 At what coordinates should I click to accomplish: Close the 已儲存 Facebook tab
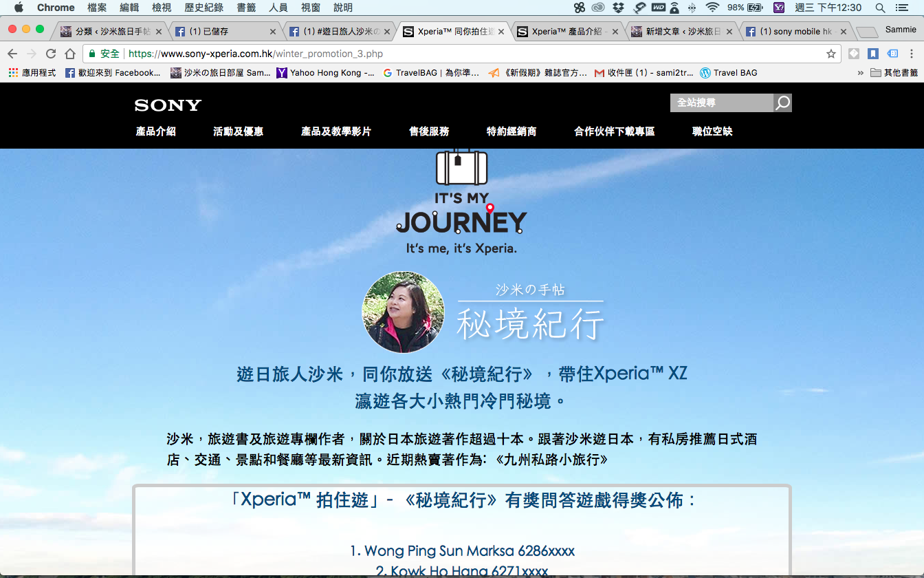(x=273, y=32)
